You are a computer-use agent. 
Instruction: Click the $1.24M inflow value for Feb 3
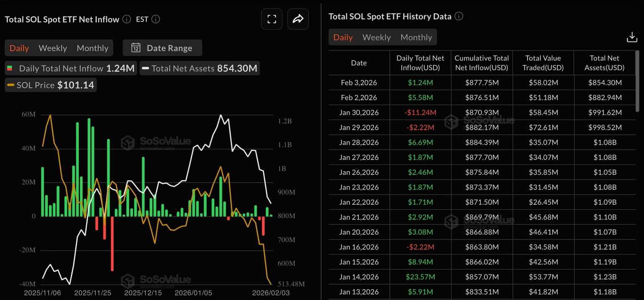(420, 82)
